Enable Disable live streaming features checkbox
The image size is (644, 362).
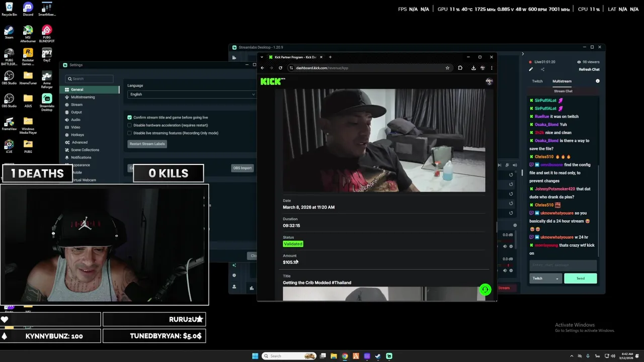[x=129, y=133]
